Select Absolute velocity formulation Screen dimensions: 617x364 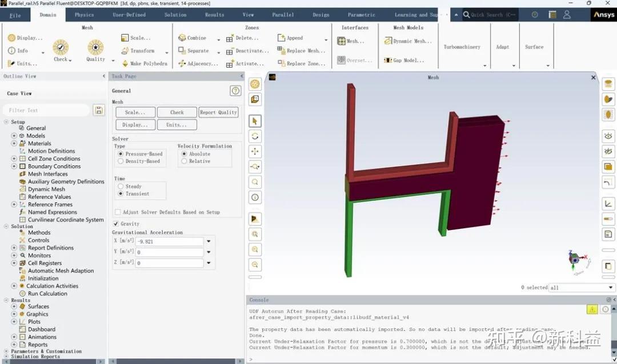click(196, 153)
